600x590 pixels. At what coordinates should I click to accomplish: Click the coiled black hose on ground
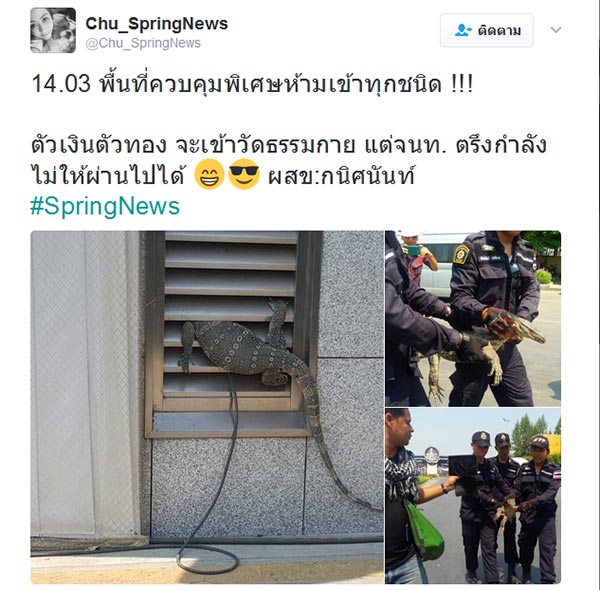pyautogui.click(x=209, y=559)
